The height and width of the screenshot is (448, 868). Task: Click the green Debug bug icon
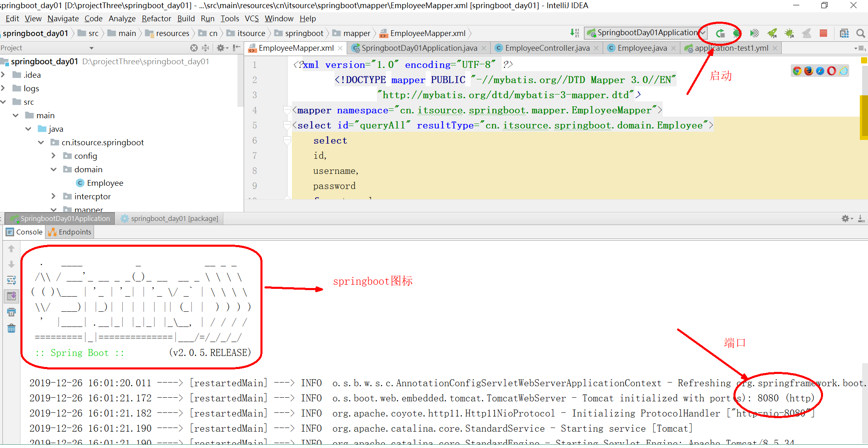[737, 34]
